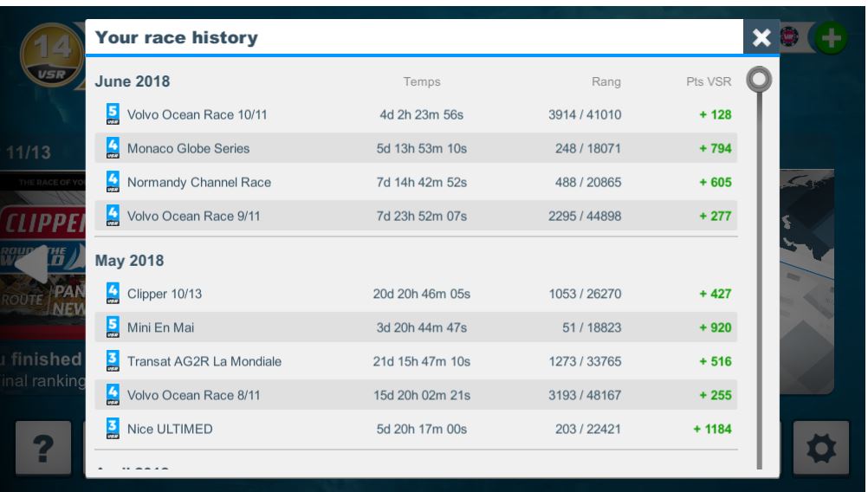The height and width of the screenshot is (492, 868).
Task: Click the category 5 badge for Volvo Ocean Race 10/11
Action: point(113,114)
